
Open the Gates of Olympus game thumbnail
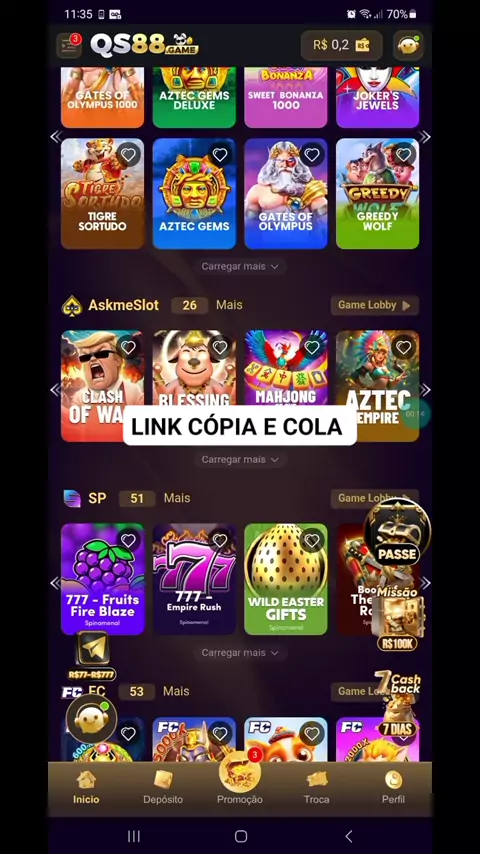point(285,193)
